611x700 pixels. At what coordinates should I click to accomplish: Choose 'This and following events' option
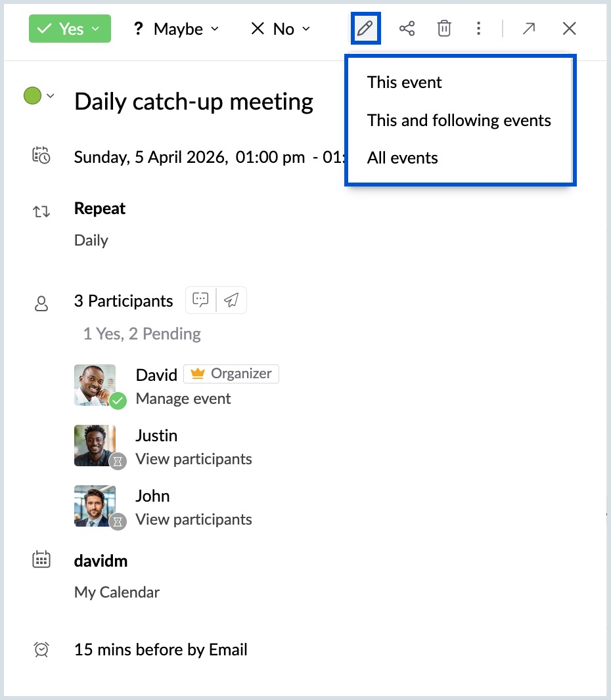[x=459, y=121]
